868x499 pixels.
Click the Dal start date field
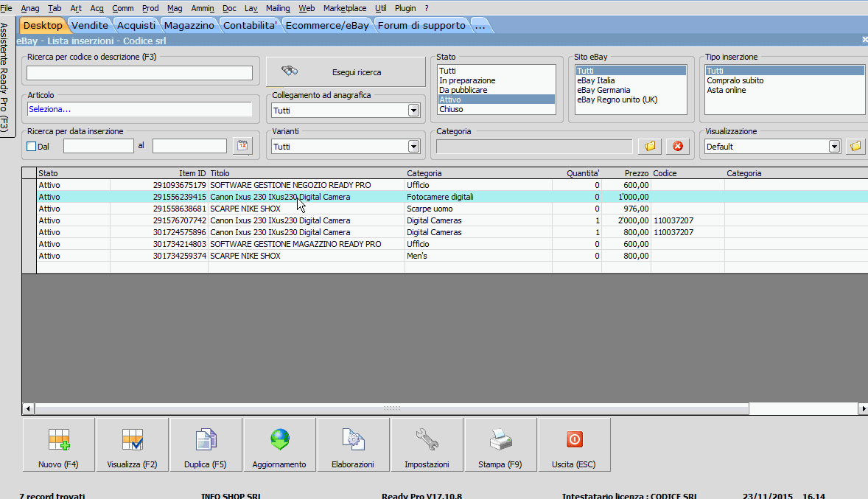pos(99,146)
